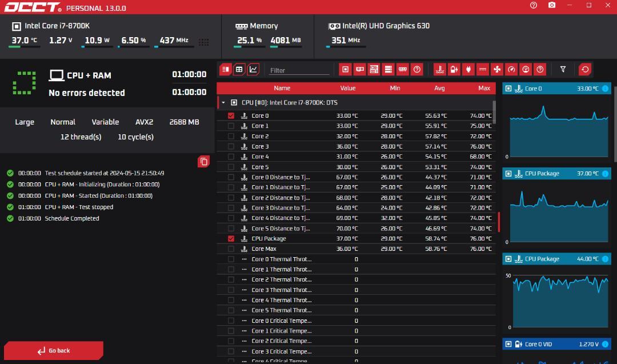Check the Core 1 sensor checkbox

point(231,126)
